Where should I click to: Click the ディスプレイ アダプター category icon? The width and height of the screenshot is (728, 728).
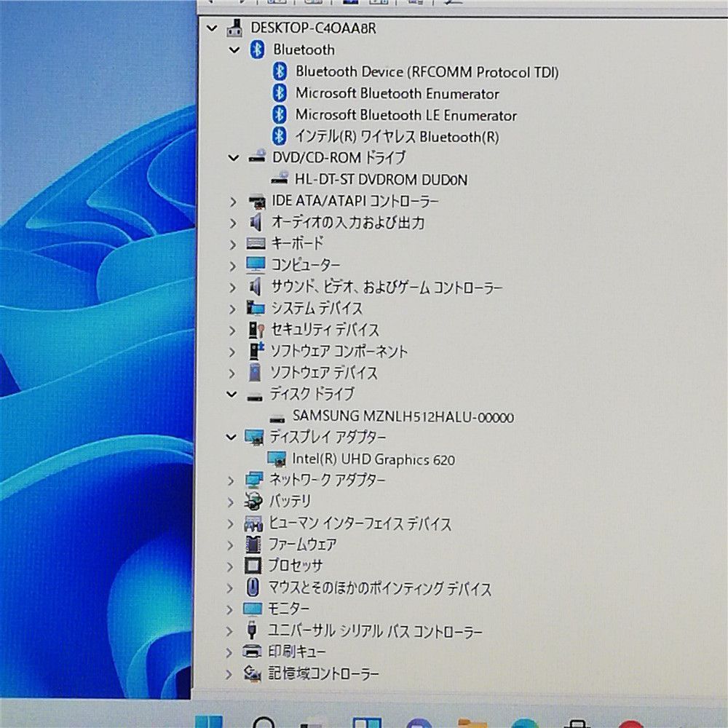tap(254, 438)
